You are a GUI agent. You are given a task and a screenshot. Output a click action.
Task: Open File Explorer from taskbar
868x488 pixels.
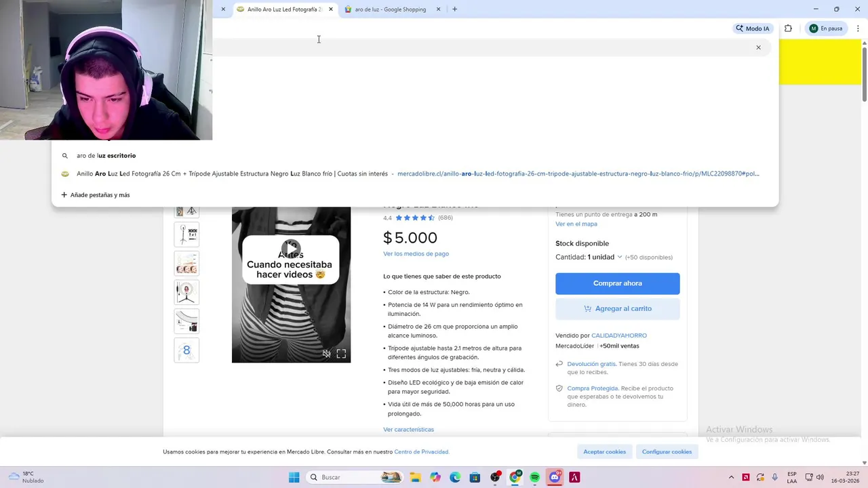415,477
